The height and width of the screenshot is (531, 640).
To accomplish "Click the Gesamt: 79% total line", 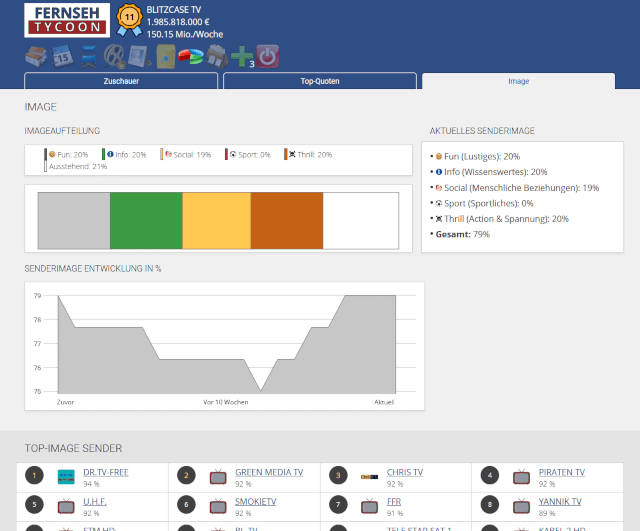I will (462, 234).
